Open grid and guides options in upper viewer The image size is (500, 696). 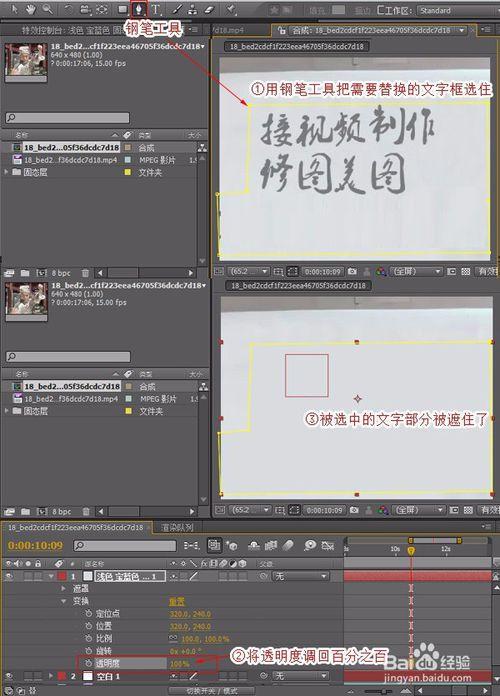278,271
